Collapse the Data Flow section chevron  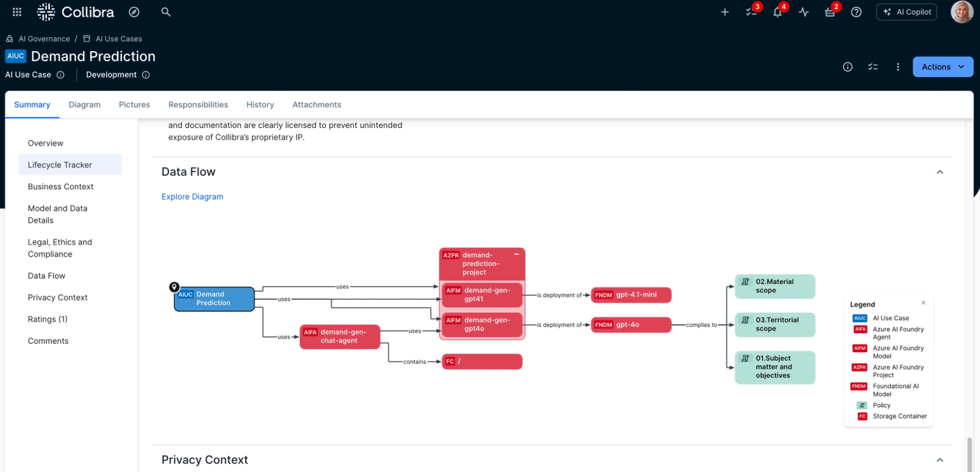(x=940, y=172)
